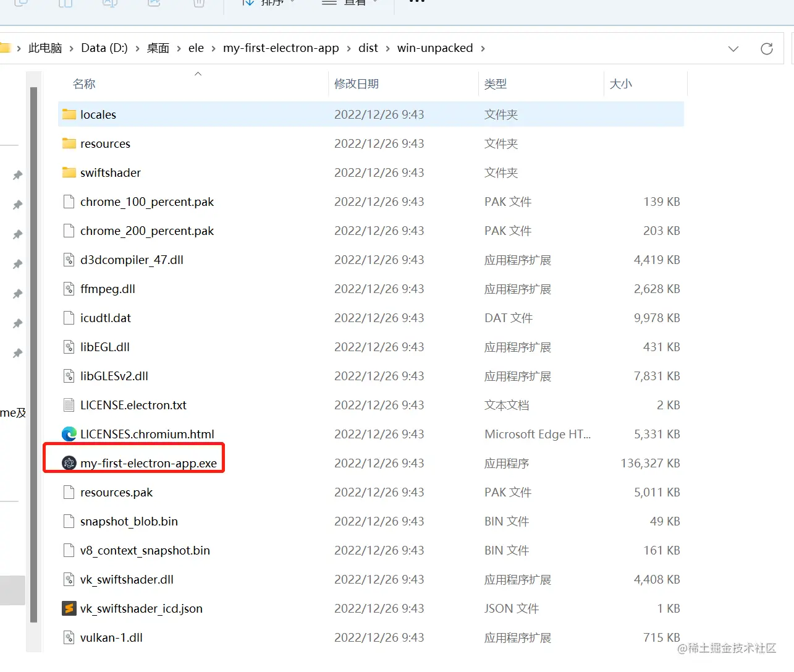Select the snapshot_blob.bin file icon

(x=69, y=521)
